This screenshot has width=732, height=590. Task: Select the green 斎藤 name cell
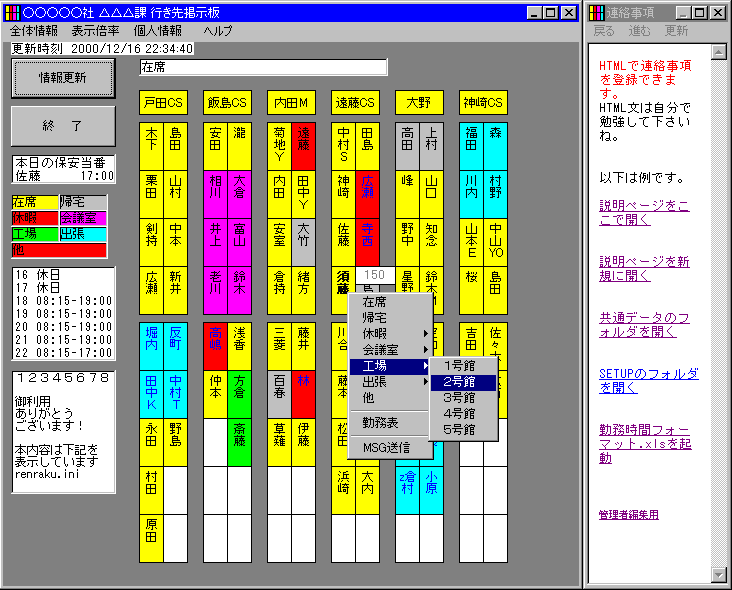click(239, 442)
